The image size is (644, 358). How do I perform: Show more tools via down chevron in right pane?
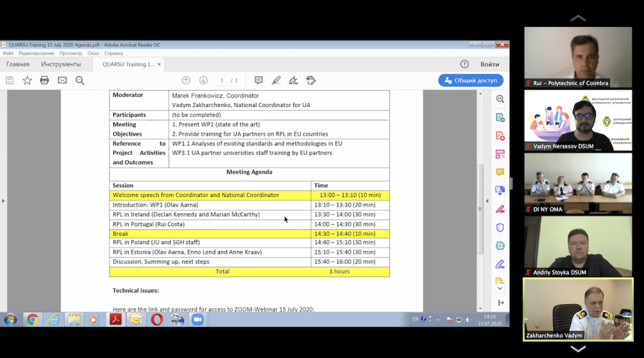500,289
